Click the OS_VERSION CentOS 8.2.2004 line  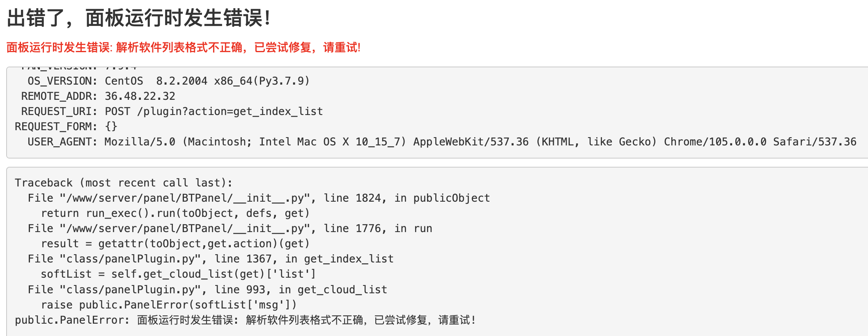[x=168, y=81]
